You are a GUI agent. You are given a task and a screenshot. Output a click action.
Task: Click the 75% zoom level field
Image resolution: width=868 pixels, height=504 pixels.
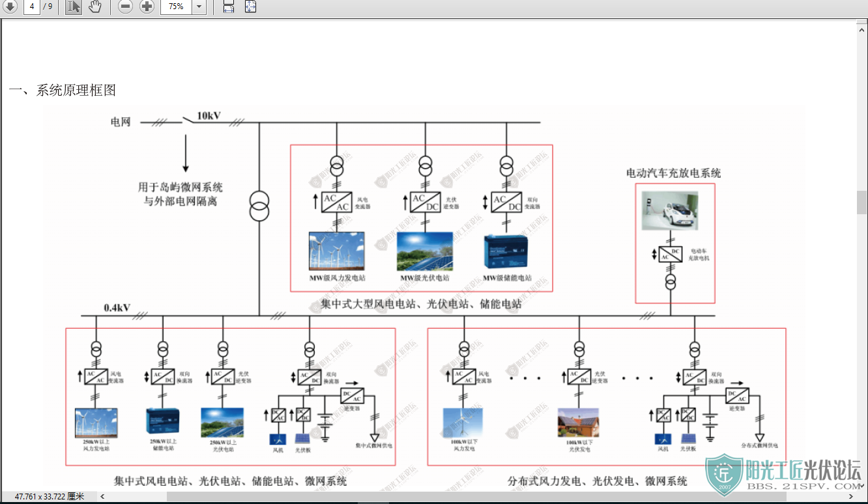click(176, 7)
